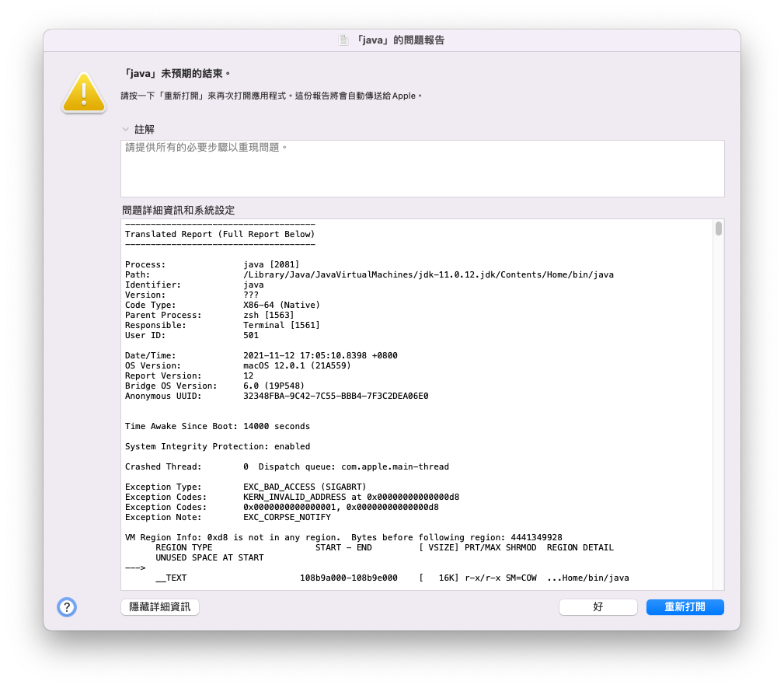This screenshot has height=688, width=784.
Task: Click the 隱藏詳細資訊 hide details button
Action: coord(160,607)
